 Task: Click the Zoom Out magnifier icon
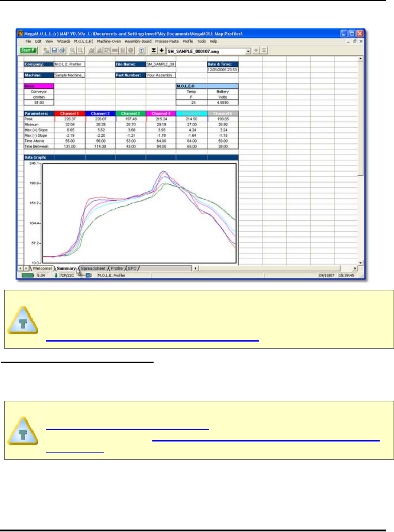pyautogui.click(x=81, y=50)
